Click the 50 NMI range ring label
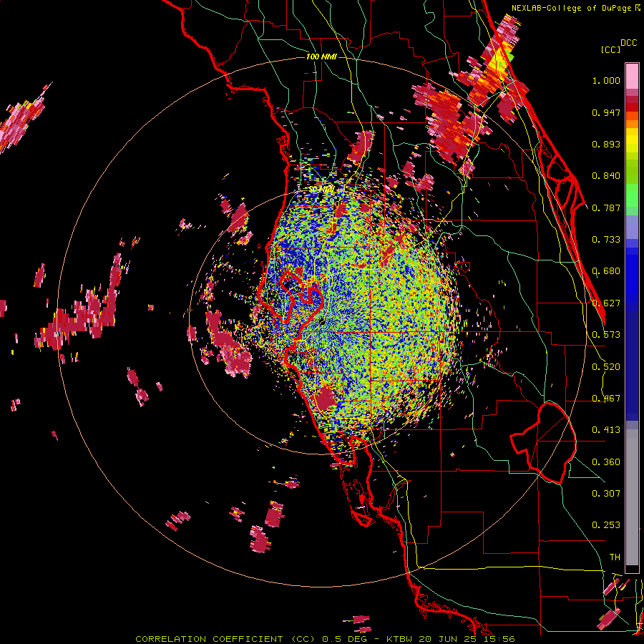 [321, 189]
